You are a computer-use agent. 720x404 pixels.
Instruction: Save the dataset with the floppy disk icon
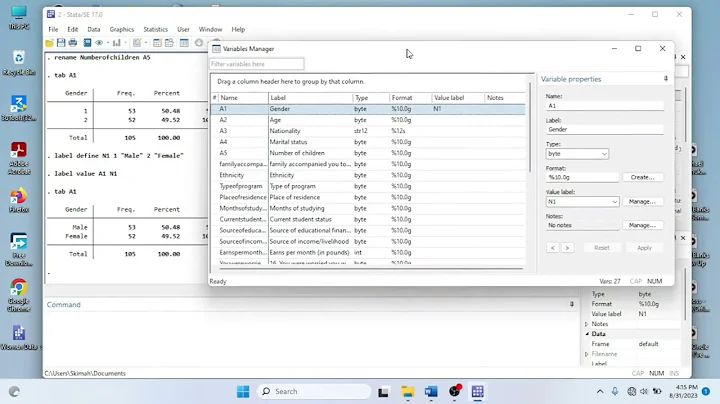[x=61, y=43]
